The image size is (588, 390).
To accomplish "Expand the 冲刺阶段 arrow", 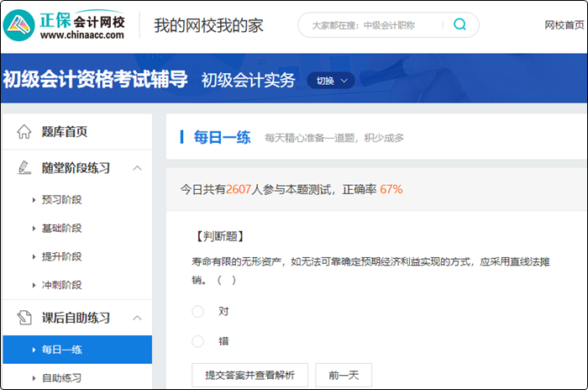I will [x=34, y=285].
